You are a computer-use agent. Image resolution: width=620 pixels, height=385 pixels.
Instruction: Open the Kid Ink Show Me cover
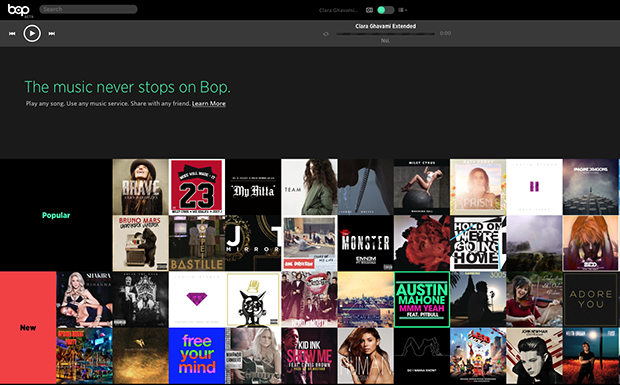click(309, 356)
